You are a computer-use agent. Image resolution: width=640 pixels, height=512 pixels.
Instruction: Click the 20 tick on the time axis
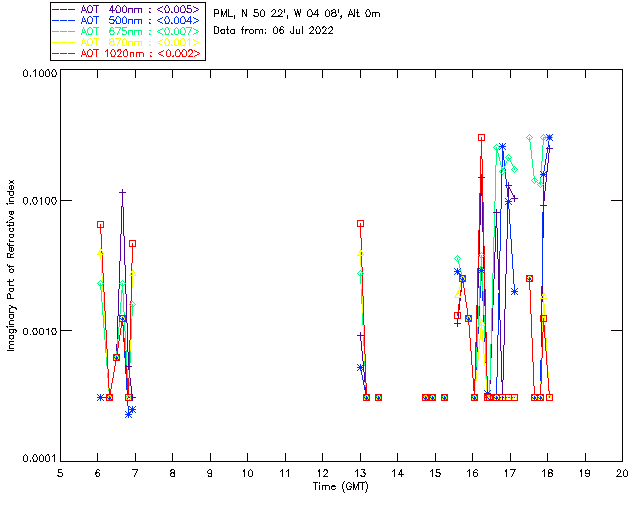coord(622,473)
